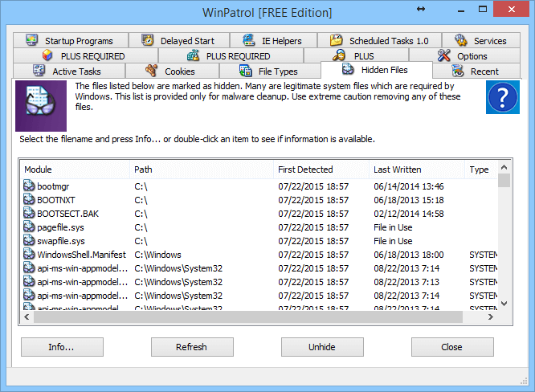The width and height of the screenshot is (535, 392).
Task: Click the 06/18/2013 18:00 last written value
Action: coord(408,255)
